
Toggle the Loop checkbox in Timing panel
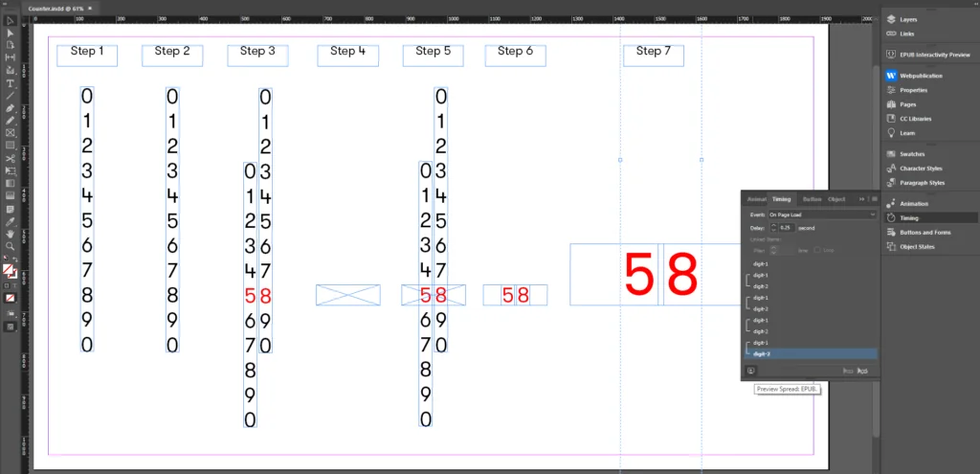[x=817, y=250]
